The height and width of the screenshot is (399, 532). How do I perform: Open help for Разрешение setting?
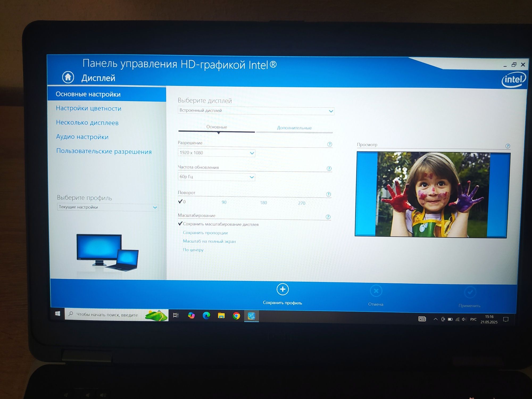pos(330,144)
